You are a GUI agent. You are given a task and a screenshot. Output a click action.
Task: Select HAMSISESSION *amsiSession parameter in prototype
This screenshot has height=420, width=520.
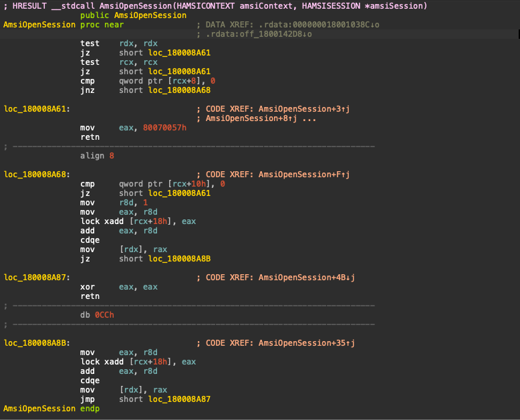click(x=363, y=5)
